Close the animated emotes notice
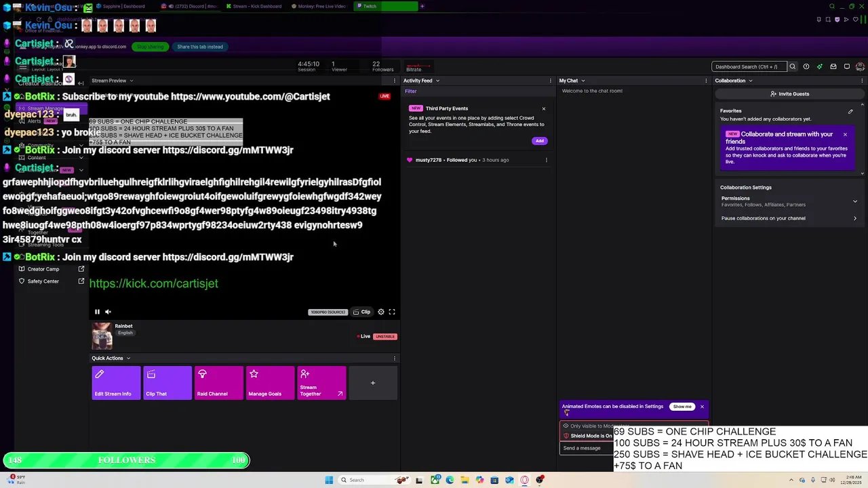This screenshot has width=868, height=488. click(702, 407)
